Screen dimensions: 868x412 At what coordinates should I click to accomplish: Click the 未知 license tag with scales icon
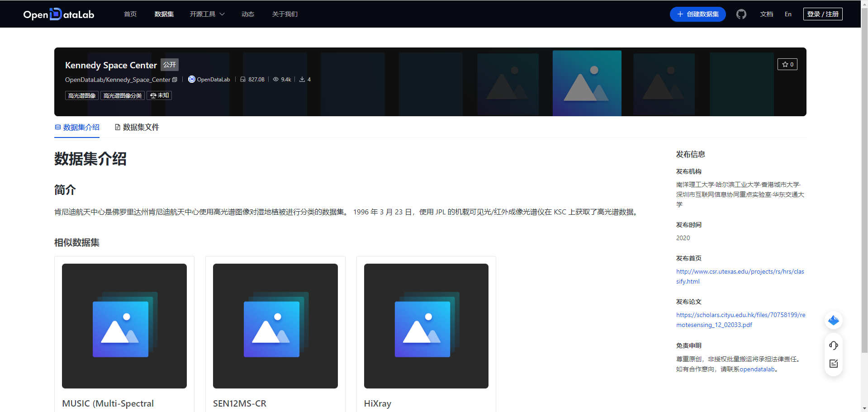[x=159, y=95]
